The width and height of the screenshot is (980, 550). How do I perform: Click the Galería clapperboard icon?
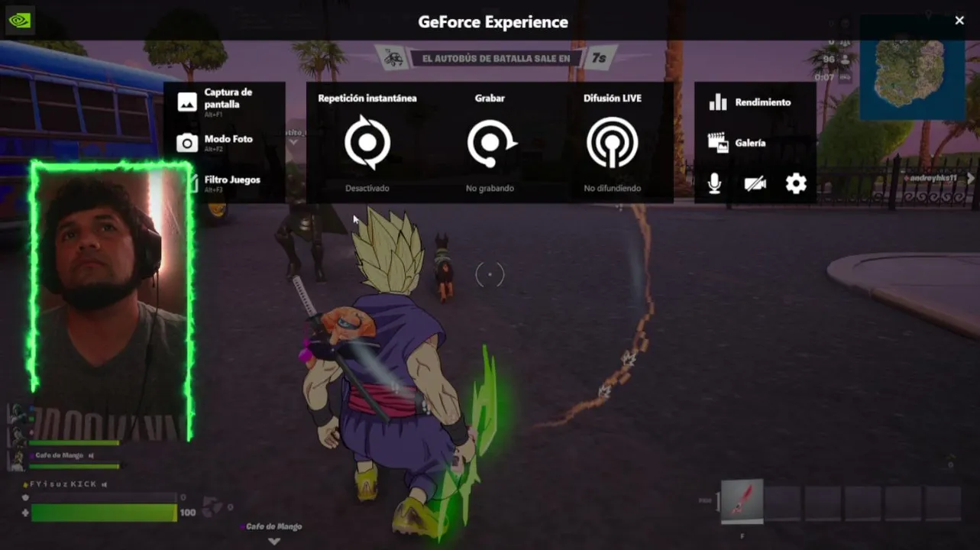[x=718, y=143]
